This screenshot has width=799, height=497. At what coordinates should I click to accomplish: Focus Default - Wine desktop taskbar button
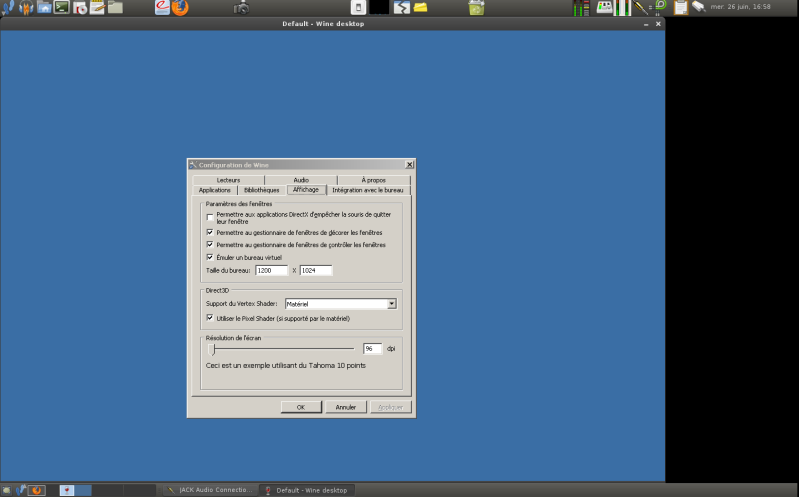[307, 490]
